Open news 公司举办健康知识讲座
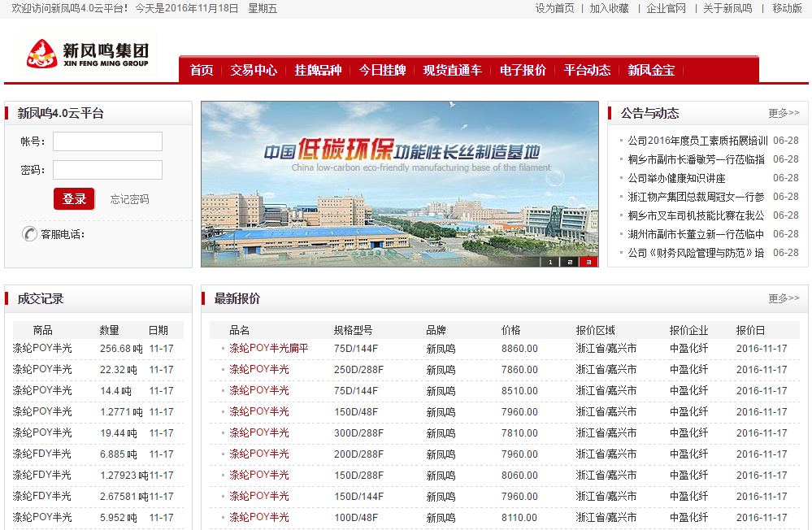 pyautogui.click(x=676, y=178)
